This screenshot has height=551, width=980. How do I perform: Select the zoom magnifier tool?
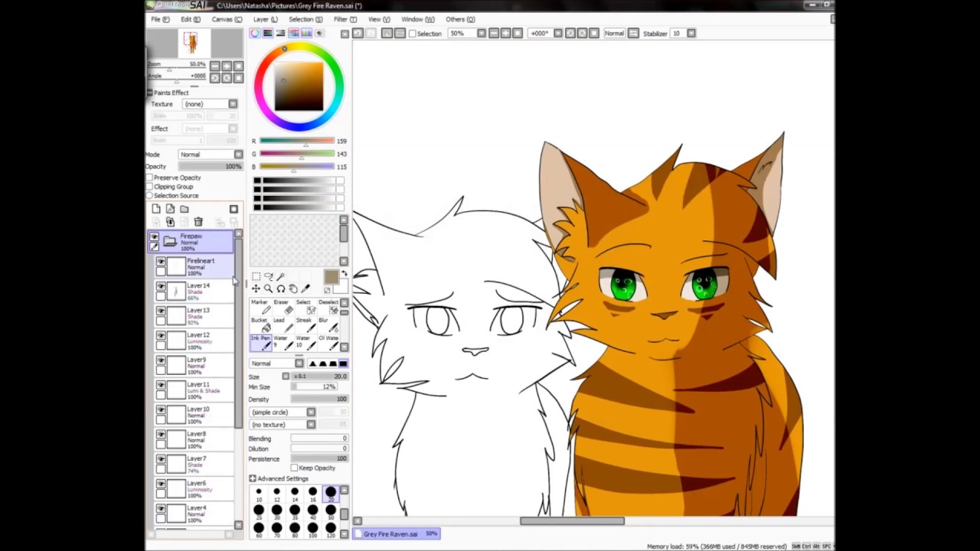268,289
